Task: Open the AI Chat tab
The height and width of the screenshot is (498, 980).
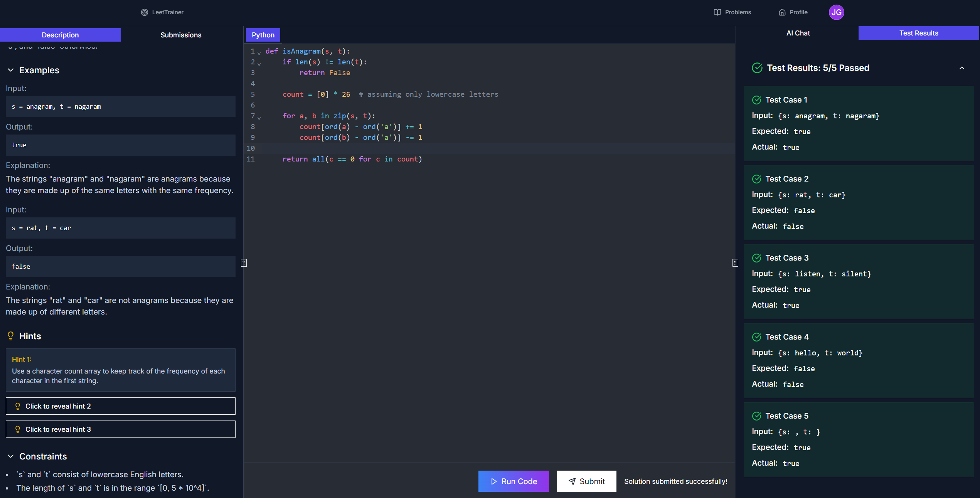Action: tap(798, 33)
